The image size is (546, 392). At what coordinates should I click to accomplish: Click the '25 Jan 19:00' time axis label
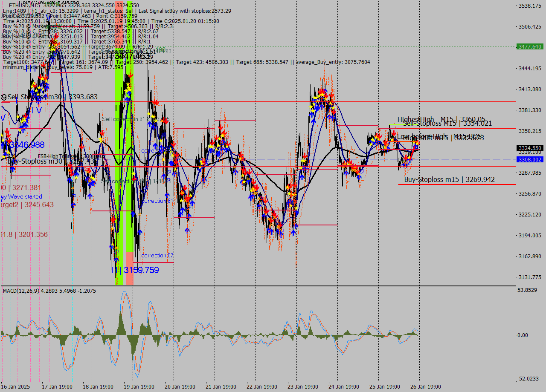(384, 386)
